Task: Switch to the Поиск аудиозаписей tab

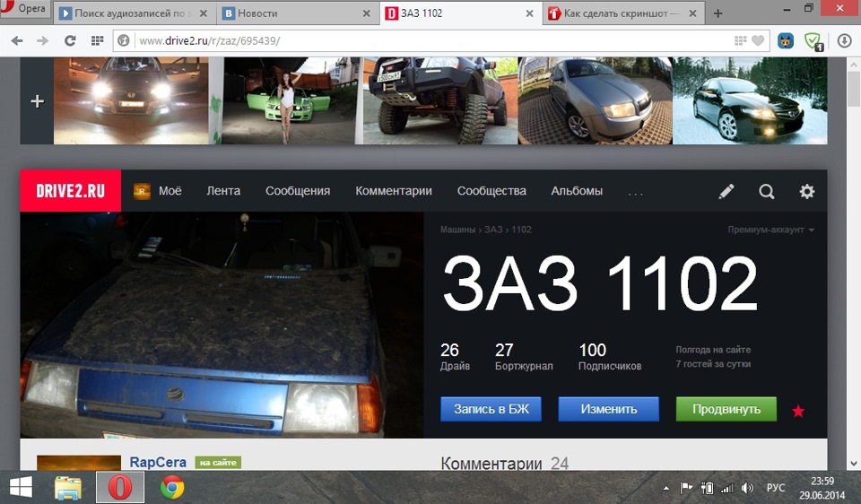Action: pos(133,13)
